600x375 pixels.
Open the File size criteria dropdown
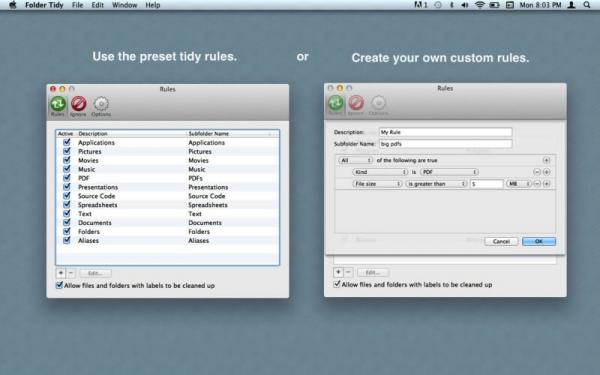point(377,184)
